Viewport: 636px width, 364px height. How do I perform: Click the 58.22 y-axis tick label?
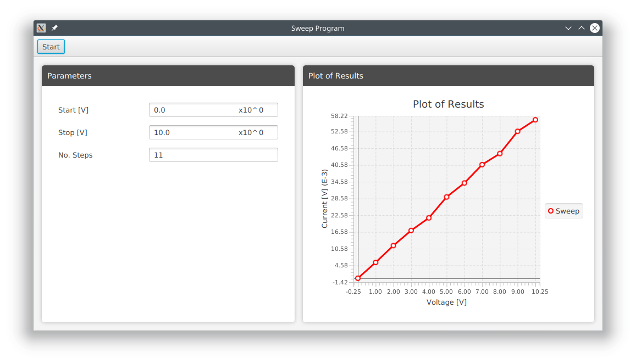point(339,116)
